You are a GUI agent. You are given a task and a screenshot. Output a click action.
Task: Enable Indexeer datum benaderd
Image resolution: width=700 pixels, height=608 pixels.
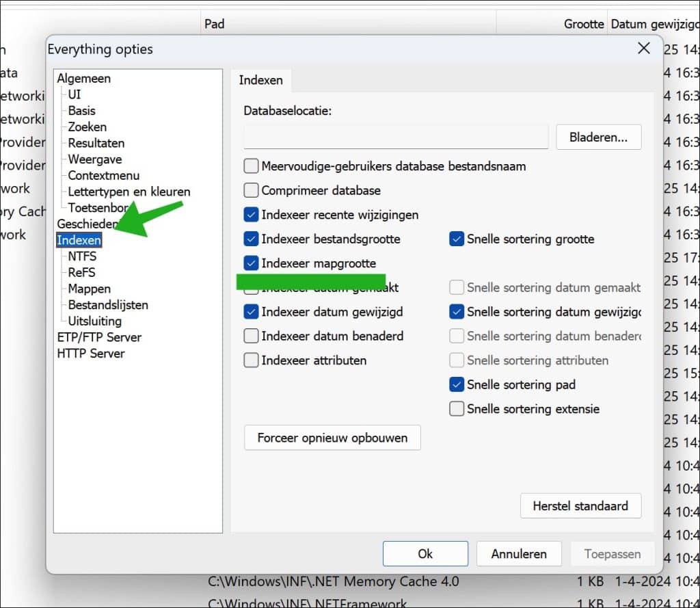[x=251, y=336]
